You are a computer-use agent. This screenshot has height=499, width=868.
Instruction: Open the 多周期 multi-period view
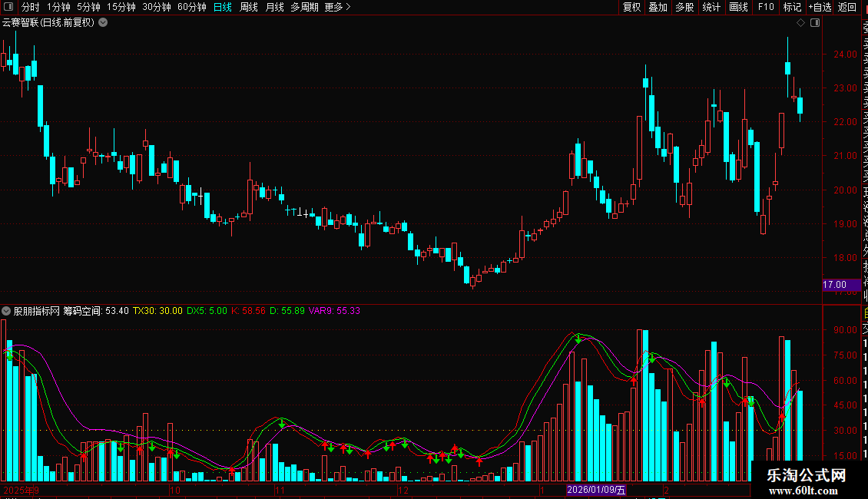304,7
